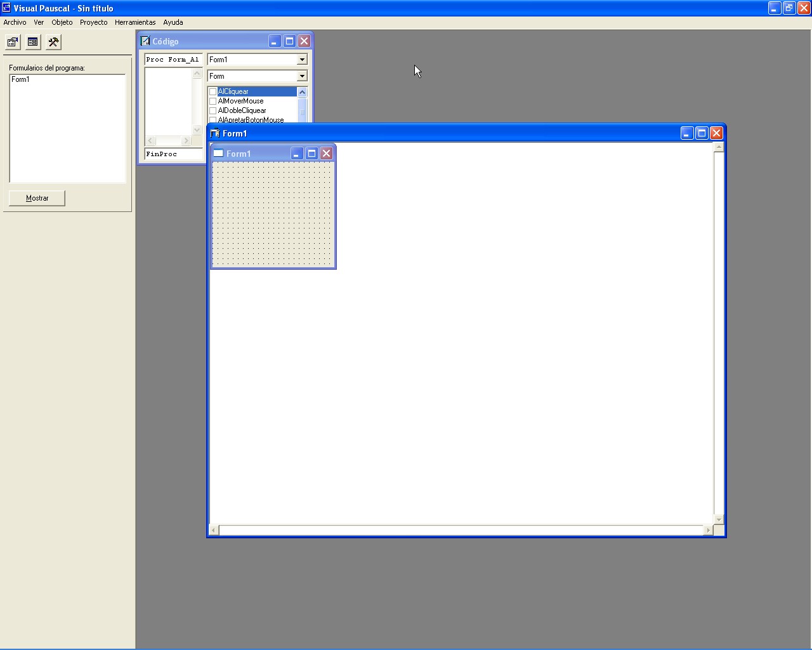812x650 pixels.
Task: Open the Archivo menu
Action: pos(15,22)
